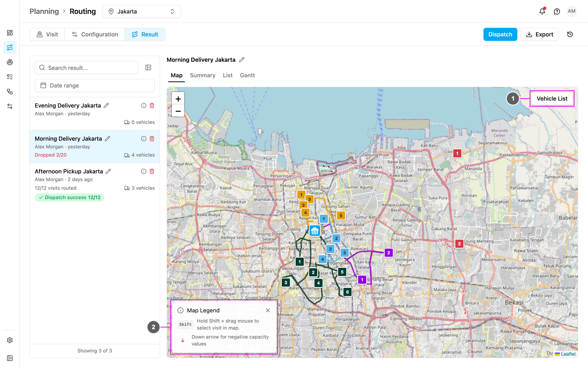
Task: Delete the Morning Delivery Jakarta result
Action: (x=152, y=138)
